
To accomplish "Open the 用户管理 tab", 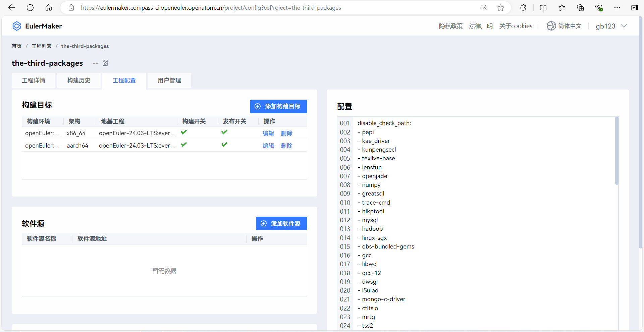I will [169, 80].
